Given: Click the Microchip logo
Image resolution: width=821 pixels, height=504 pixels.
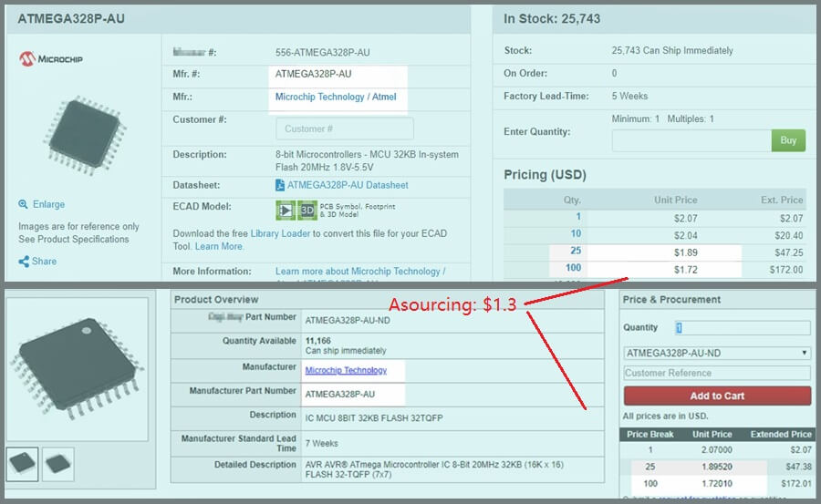Looking at the screenshot, I should click(51, 59).
